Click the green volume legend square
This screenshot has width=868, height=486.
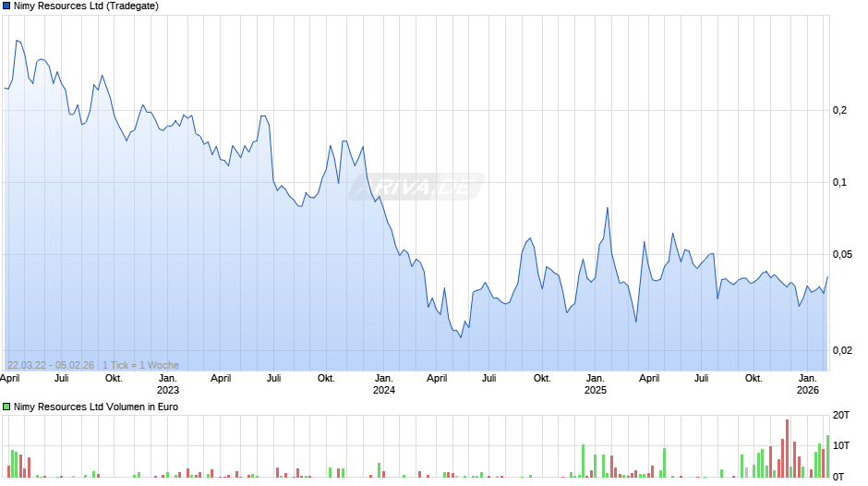[x=6, y=407]
